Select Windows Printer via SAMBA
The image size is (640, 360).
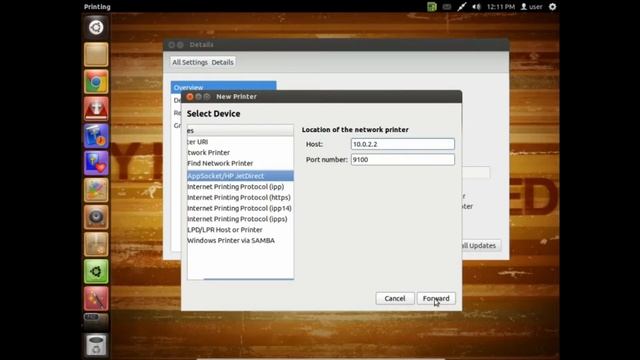(x=240, y=240)
